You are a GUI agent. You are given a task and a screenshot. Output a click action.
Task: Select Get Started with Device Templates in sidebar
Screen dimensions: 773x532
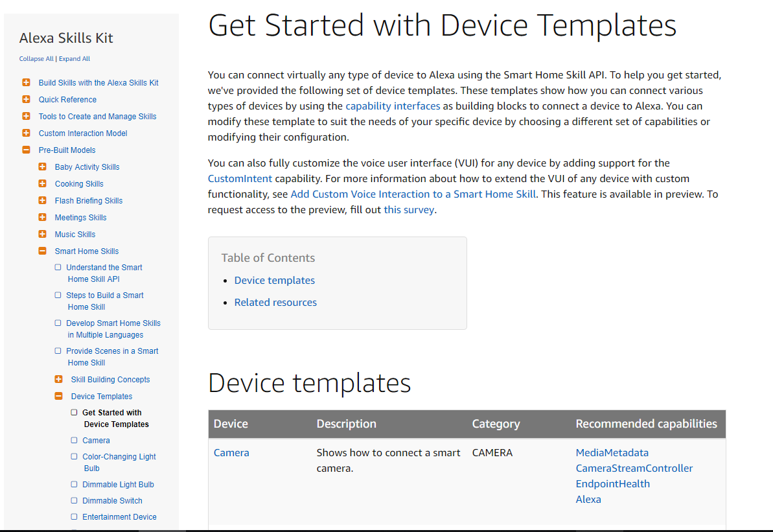pyautogui.click(x=115, y=418)
